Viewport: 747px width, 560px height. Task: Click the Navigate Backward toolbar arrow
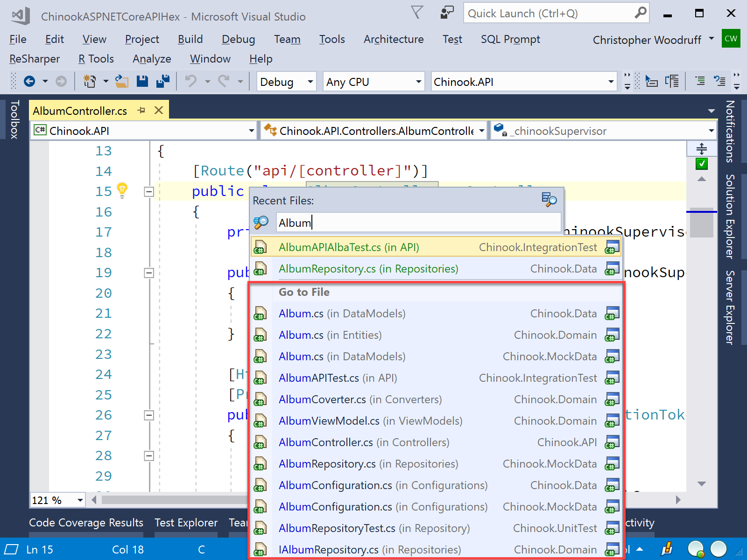click(29, 82)
